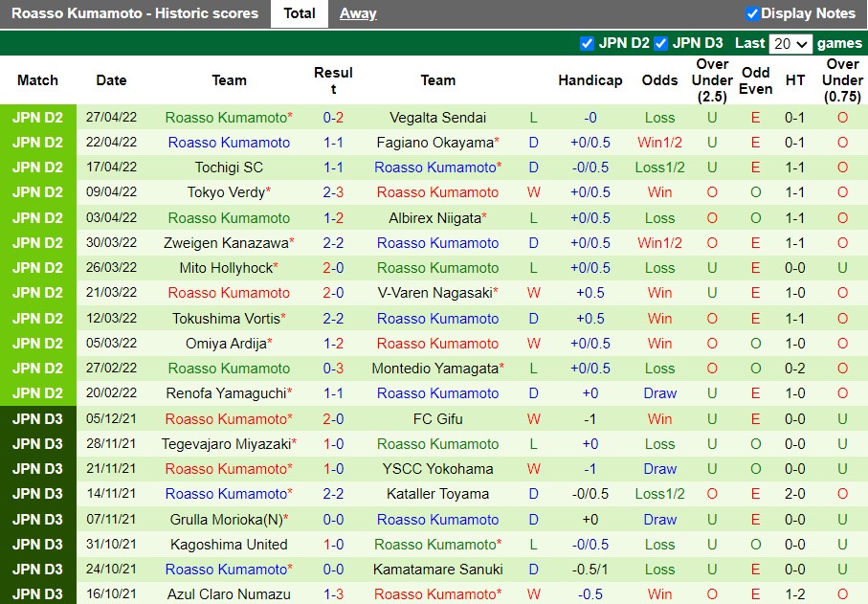Open Renofa Yamaguchi team link

pos(226,393)
